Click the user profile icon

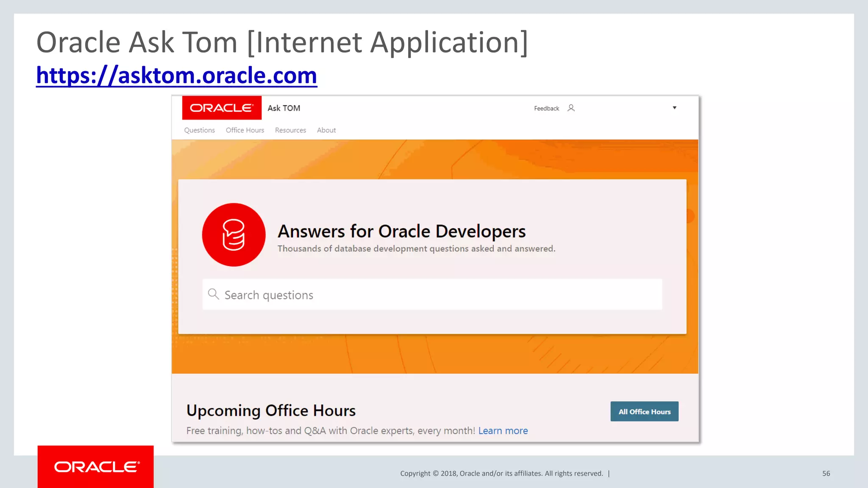click(571, 108)
